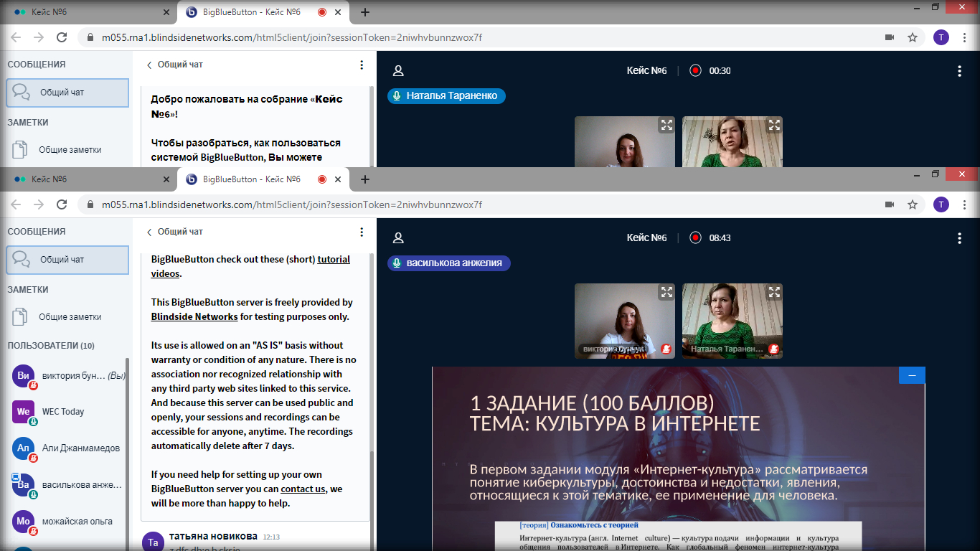Open the meeting options menu with three dots
This screenshot has height=551, width=980.
959,238
